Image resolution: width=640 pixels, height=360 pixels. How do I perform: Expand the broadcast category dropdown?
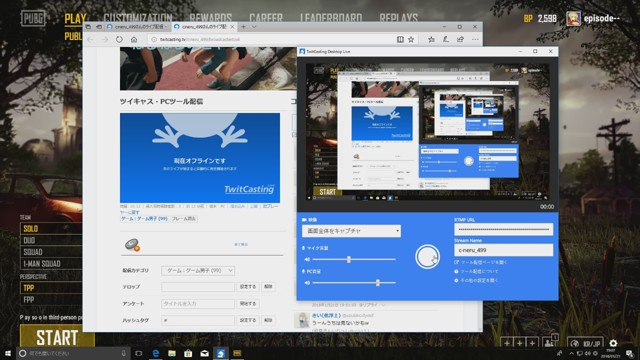198,271
